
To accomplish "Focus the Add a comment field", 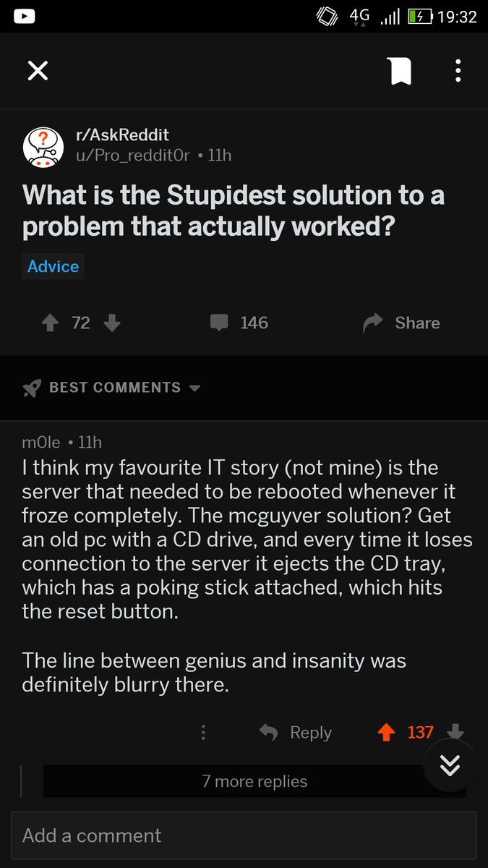I will (x=244, y=835).
